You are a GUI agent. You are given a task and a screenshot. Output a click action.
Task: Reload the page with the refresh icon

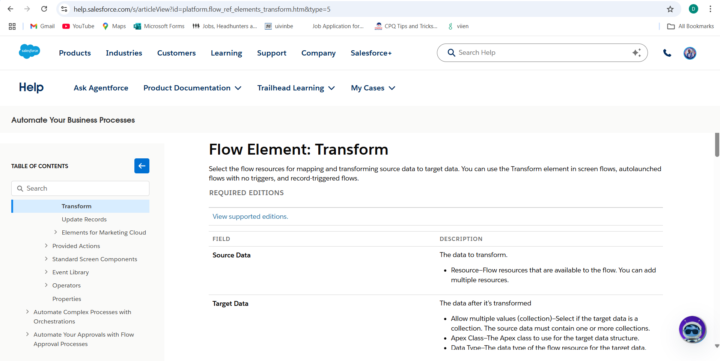44,9
